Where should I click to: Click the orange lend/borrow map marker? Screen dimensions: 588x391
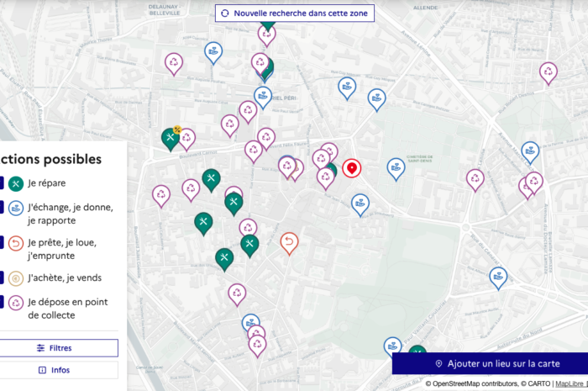[x=289, y=243]
